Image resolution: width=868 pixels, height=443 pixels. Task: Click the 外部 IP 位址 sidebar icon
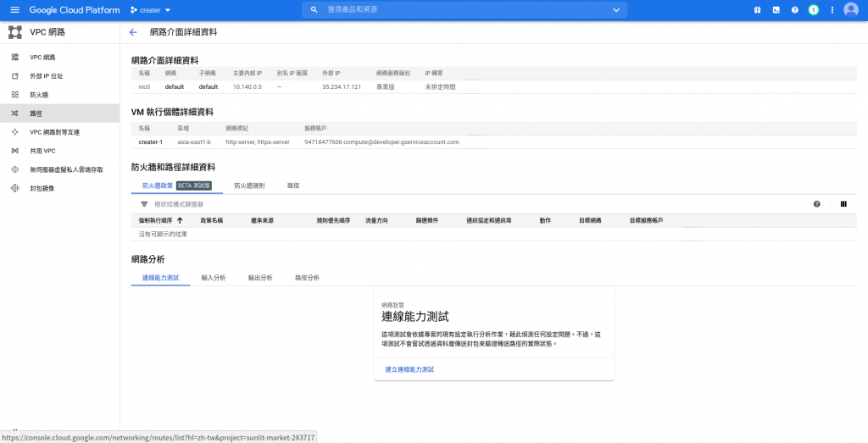(15, 76)
